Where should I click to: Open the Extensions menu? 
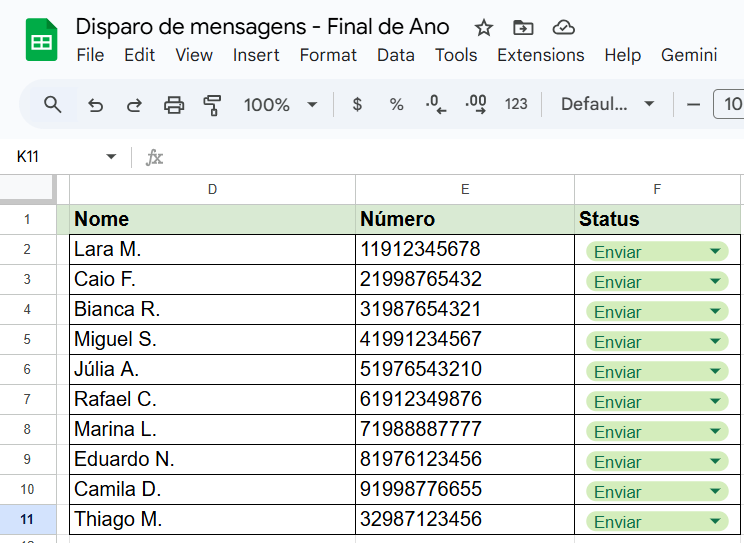point(540,55)
